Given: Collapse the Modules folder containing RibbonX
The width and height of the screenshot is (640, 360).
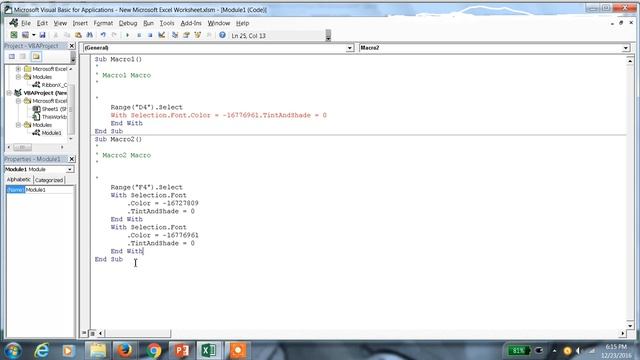Looking at the screenshot, I should pos(18,77).
